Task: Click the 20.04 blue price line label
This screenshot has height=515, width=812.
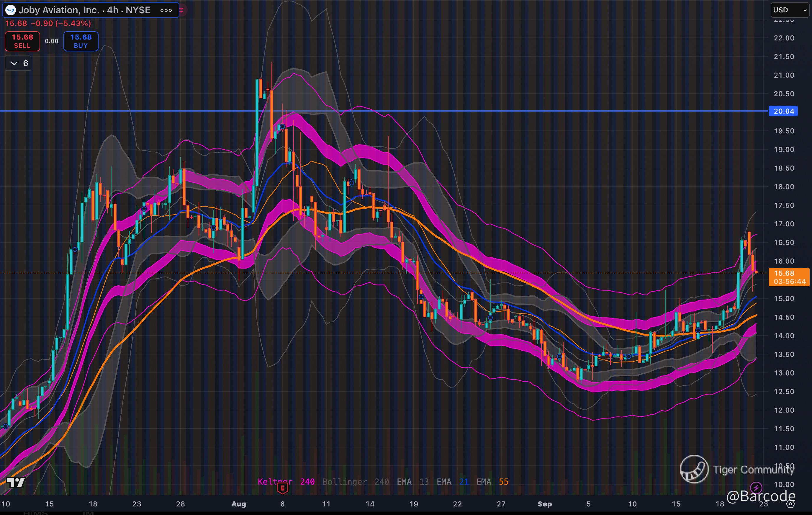Action: pos(783,111)
